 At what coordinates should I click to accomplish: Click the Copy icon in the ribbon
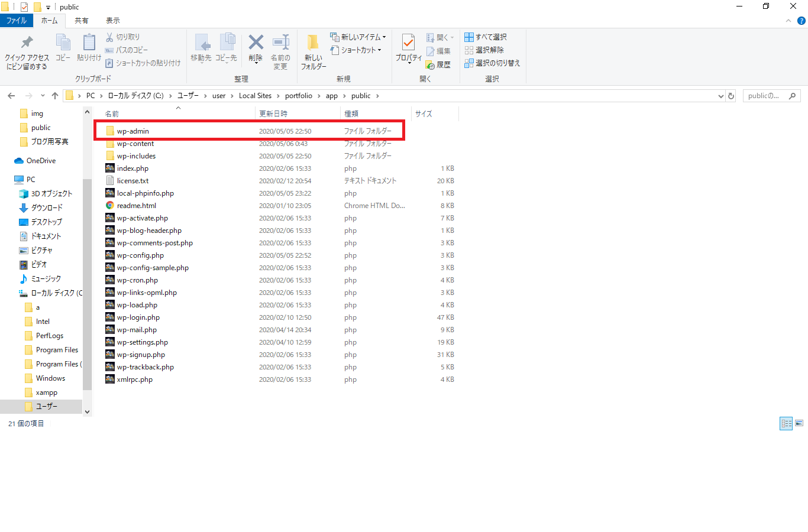pyautogui.click(x=63, y=43)
